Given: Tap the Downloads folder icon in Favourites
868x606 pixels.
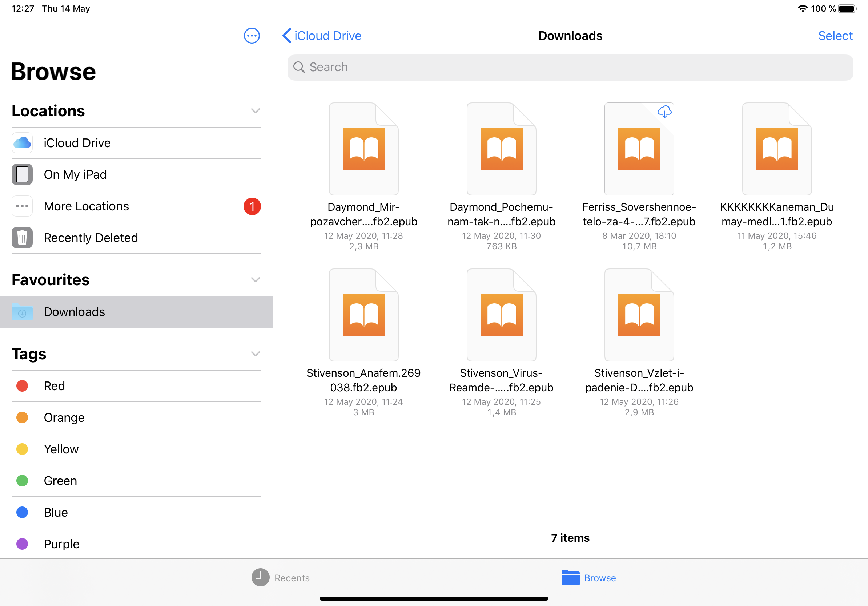Looking at the screenshot, I should (22, 312).
